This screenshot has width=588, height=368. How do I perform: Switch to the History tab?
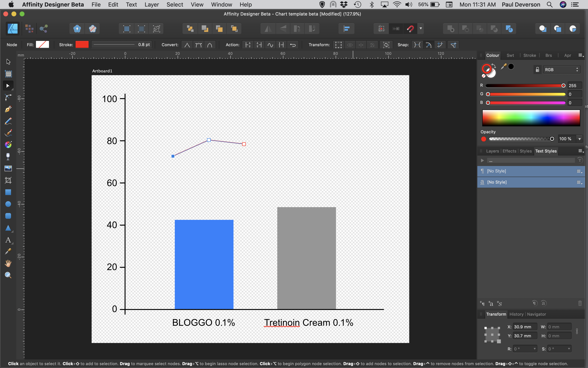pyautogui.click(x=516, y=314)
